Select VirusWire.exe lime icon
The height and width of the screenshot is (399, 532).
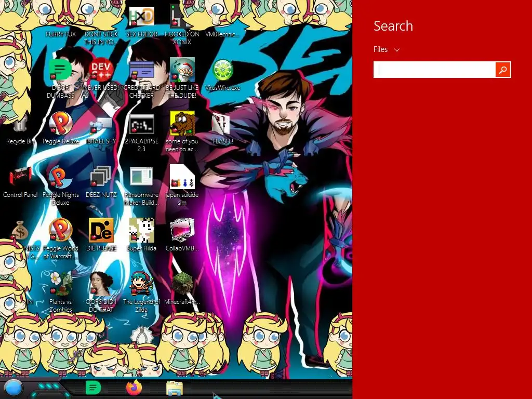coord(222,70)
